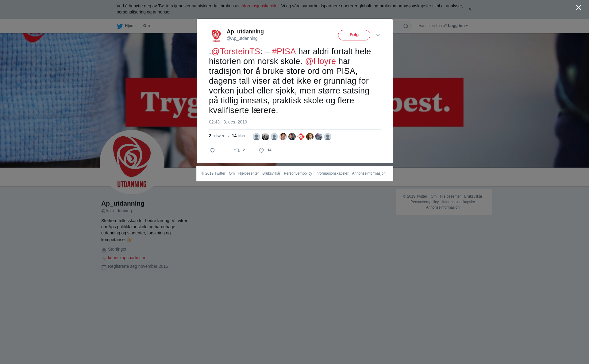589x364 pixels.
Task: Follow the @Hoyre mention link
Action: coord(320,61)
